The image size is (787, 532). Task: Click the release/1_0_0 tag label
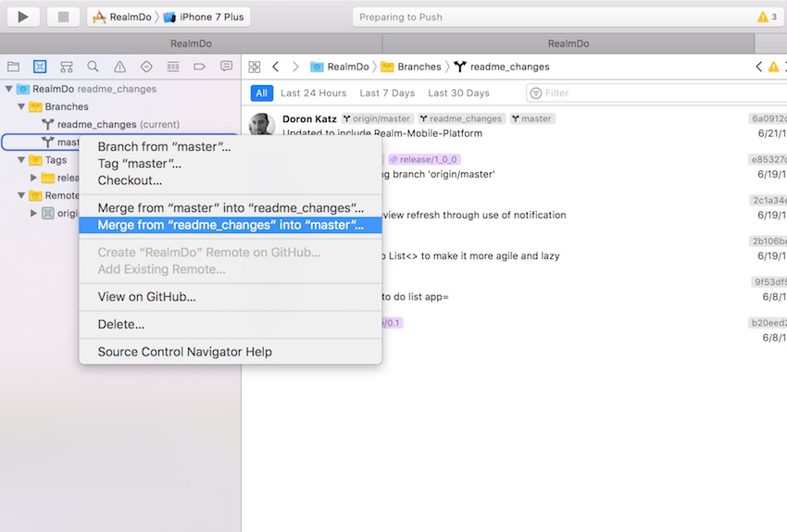click(424, 159)
